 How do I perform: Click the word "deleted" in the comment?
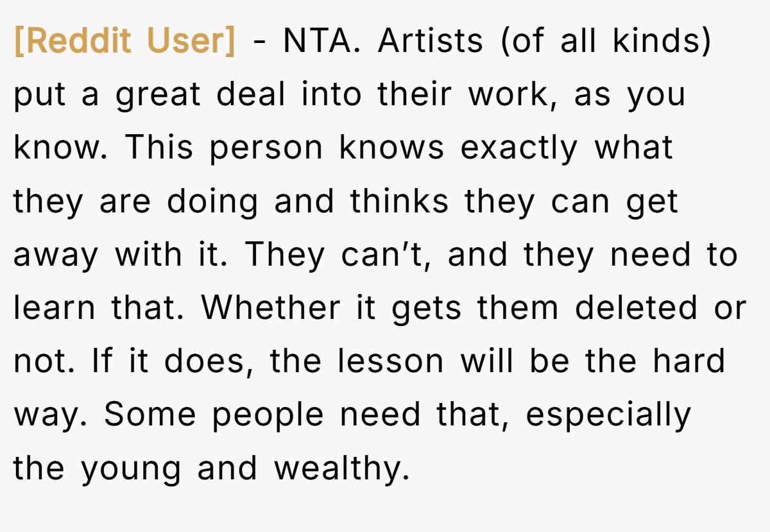click(635, 309)
